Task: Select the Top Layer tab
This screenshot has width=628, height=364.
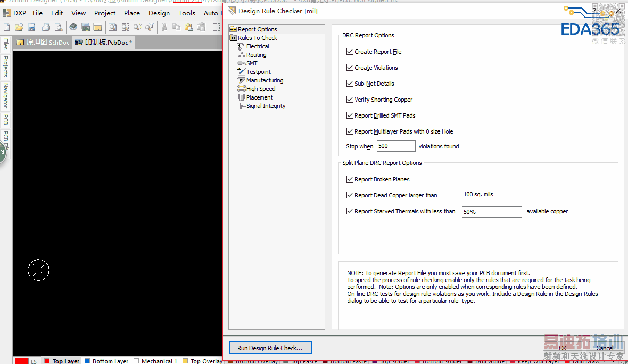Action: [62, 361]
